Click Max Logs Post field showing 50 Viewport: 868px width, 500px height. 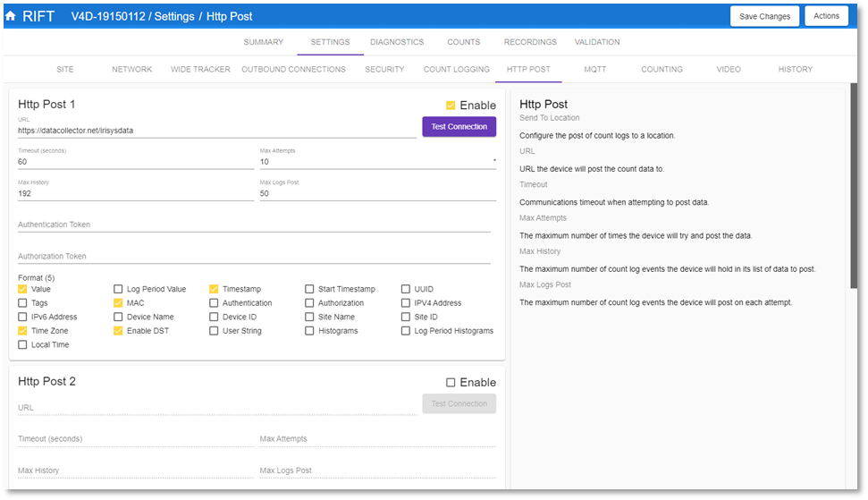coord(378,193)
